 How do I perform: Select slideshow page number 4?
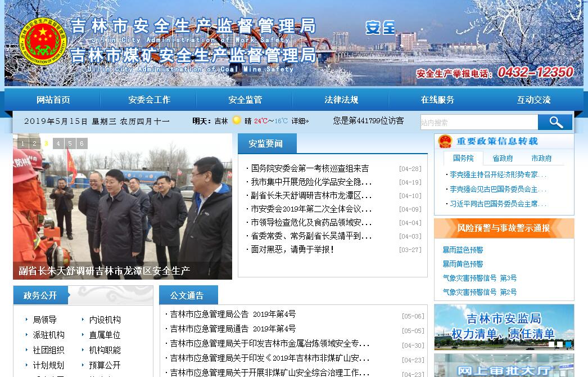coord(58,143)
